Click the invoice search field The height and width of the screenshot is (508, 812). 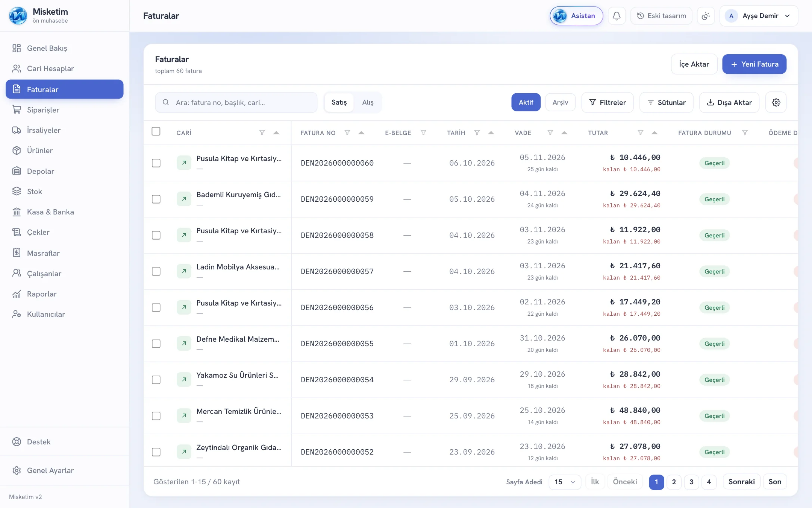click(x=236, y=102)
